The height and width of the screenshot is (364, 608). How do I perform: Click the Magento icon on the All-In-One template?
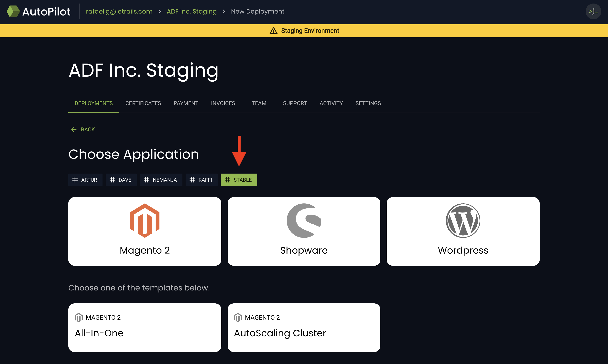point(78,317)
